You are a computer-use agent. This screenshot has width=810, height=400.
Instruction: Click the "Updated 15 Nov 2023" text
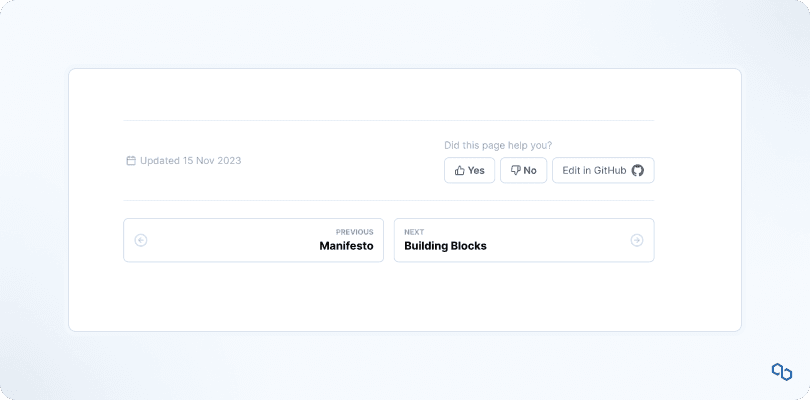coord(190,160)
